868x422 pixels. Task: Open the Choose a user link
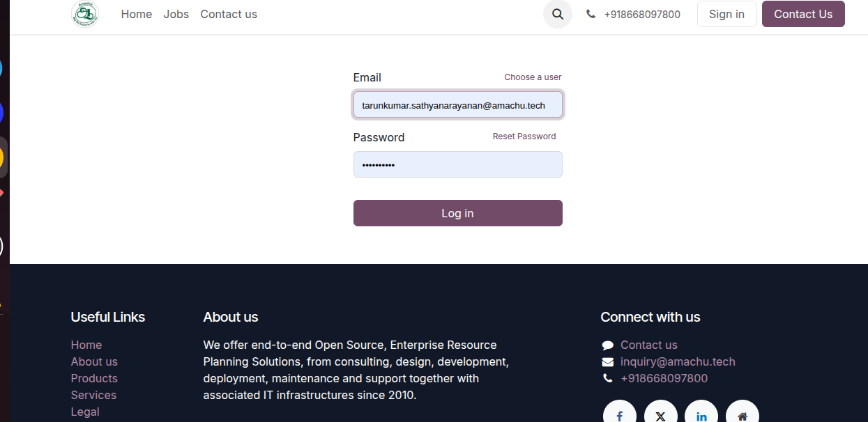(x=533, y=77)
